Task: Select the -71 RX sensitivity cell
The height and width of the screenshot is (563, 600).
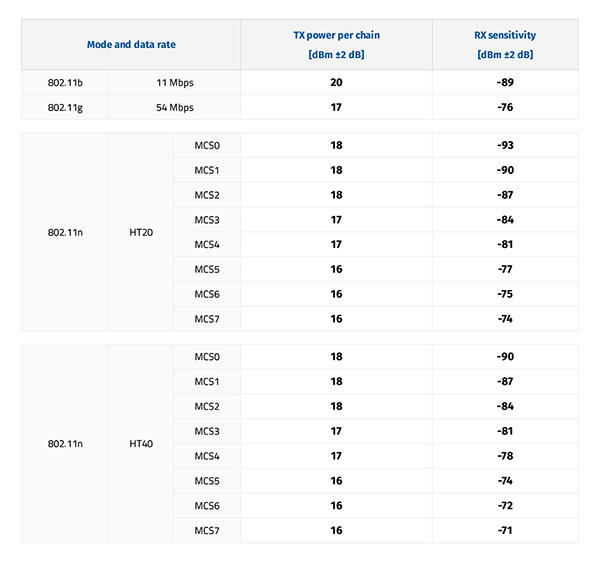Action: pyautogui.click(x=504, y=530)
